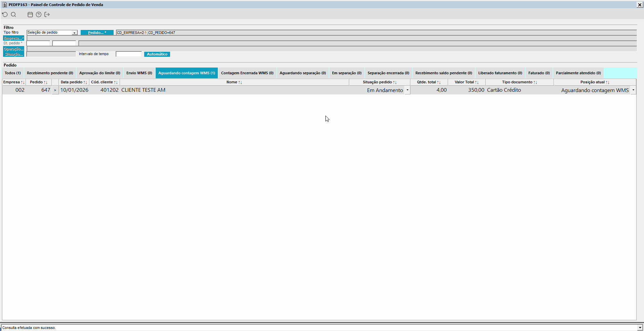Sort by the Cód. cliente column header
Viewport: 644px width, 331px height.
[105, 82]
